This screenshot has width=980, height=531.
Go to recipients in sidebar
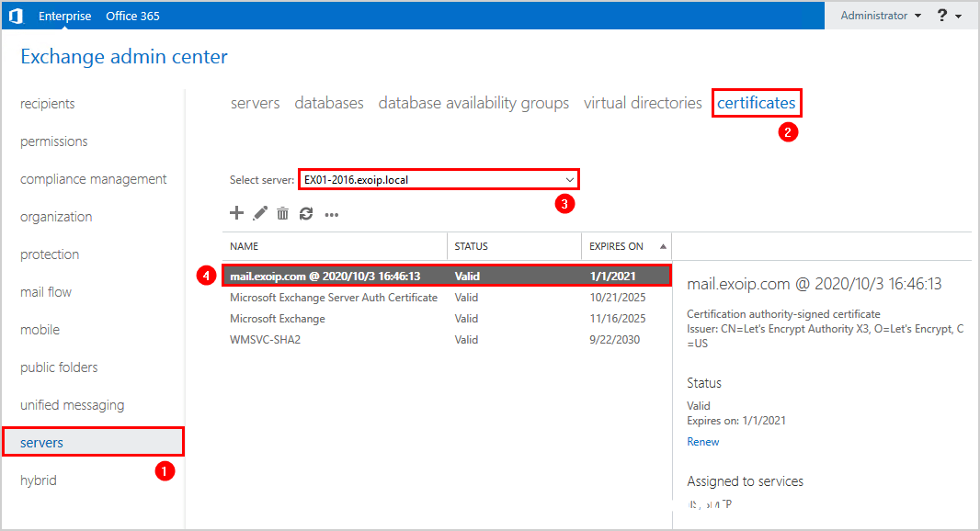[x=48, y=104]
